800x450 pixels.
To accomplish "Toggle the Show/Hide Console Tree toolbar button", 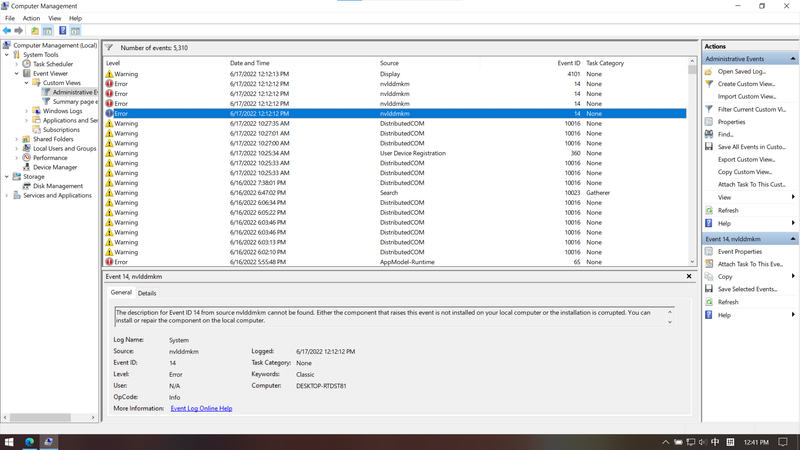I will pyautogui.click(x=48, y=31).
